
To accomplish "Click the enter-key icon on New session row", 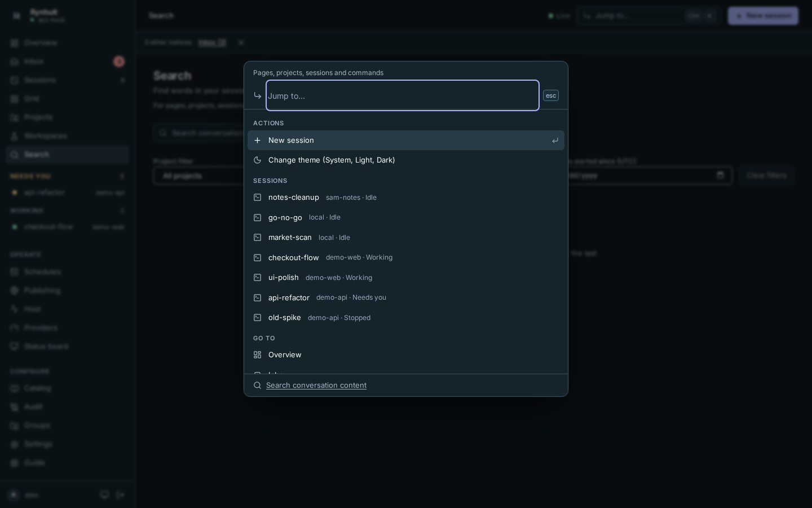I will tap(555, 141).
